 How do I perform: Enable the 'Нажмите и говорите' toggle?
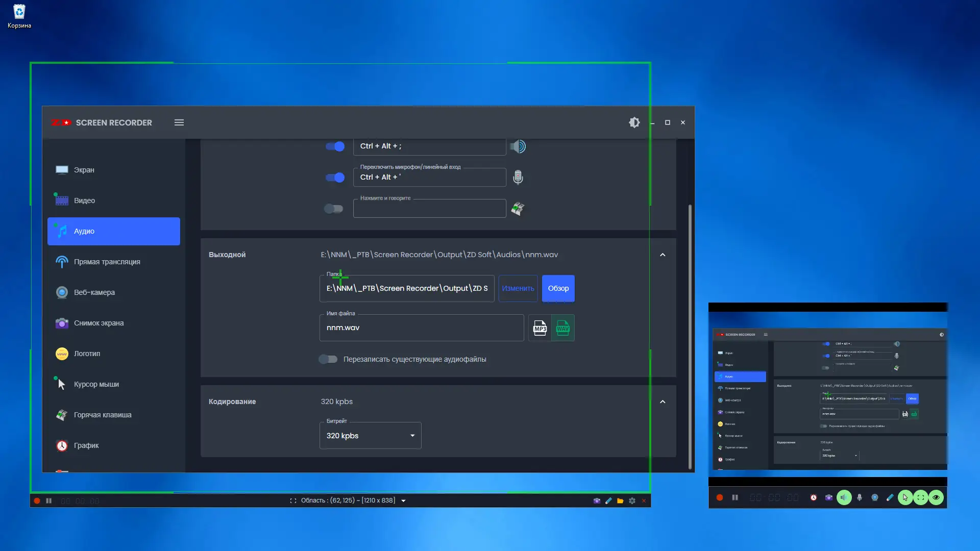pyautogui.click(x=334, y=209)
